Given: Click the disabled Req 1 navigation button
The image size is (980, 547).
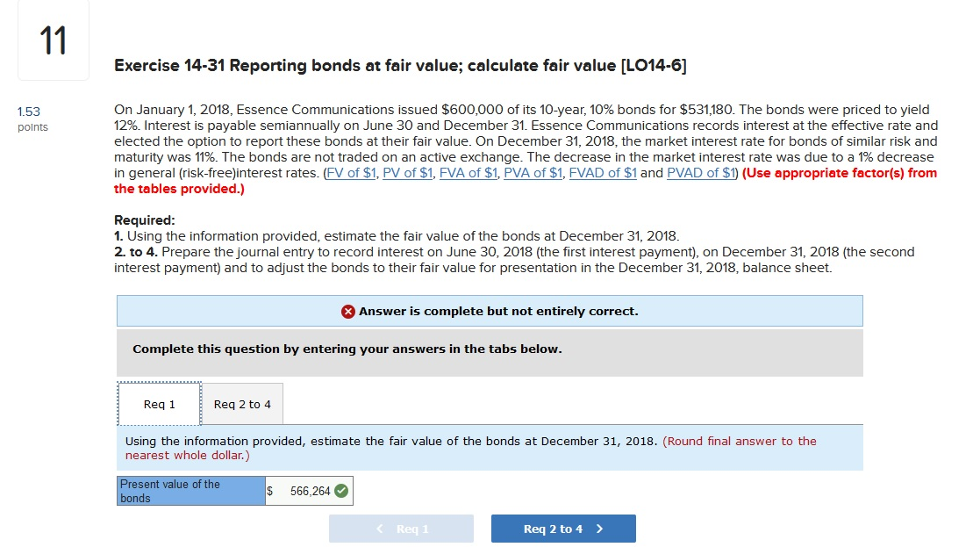Looking at the screenshot, I should (401, 528).
